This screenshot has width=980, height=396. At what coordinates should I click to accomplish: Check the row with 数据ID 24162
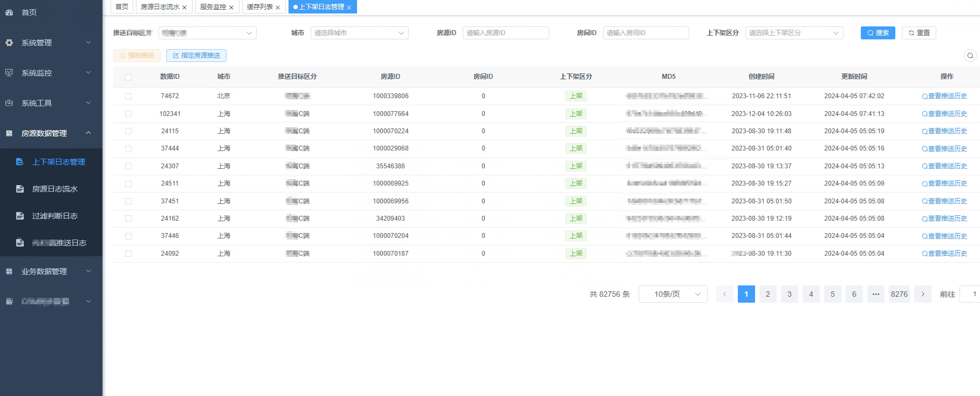pyautogui.click(x=128, y=219)
